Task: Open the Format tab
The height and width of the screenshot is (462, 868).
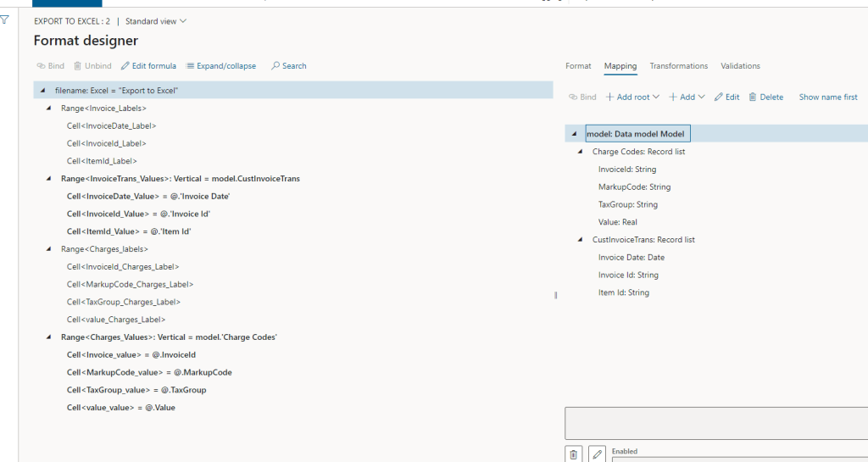Action: (x=578, y=66)
